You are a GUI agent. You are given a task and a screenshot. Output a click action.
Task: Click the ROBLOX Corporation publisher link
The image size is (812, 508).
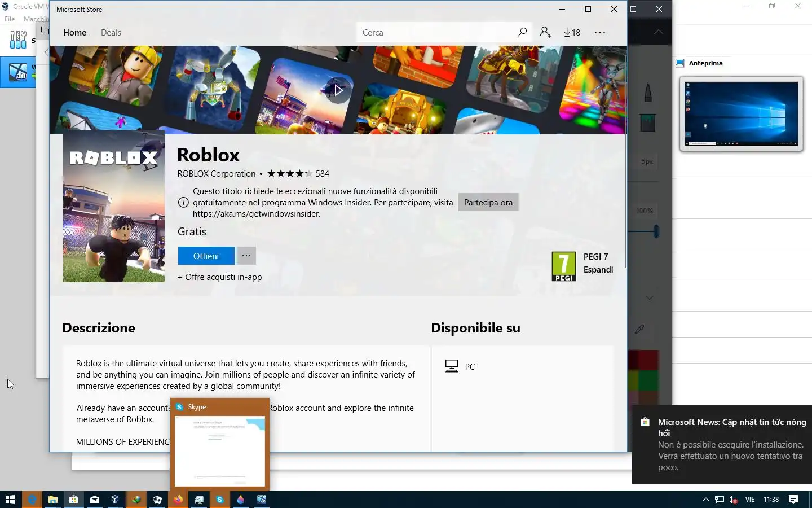[217, 174]
